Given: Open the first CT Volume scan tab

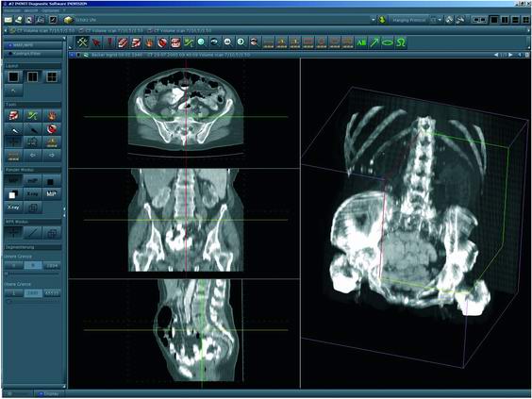Looking at the screenshot, I should click(42, 30).
